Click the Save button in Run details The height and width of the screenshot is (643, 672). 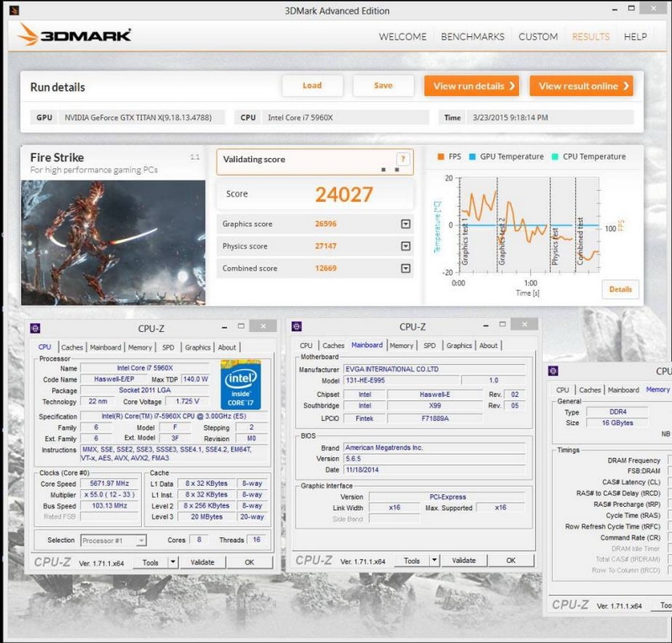pos(383,86)
